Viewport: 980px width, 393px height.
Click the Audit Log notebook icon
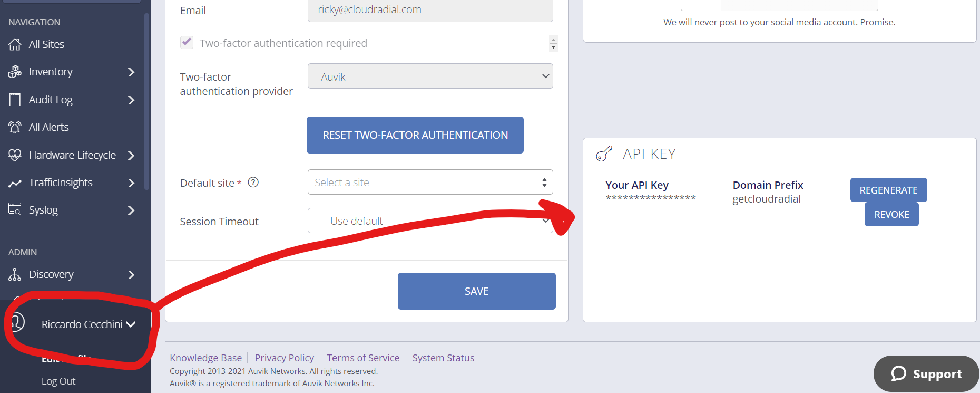[15, 100]
